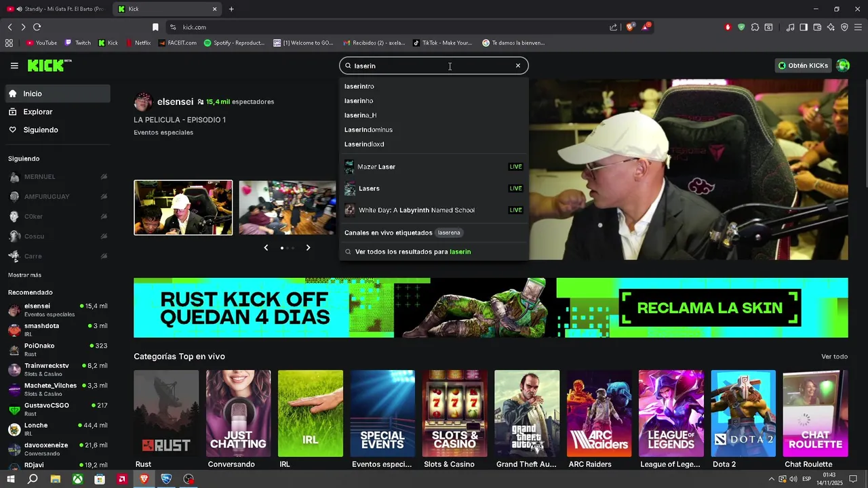Reload the page with the refresh icon
Viewport: 868px width, 488px height.
click(37, 27)
